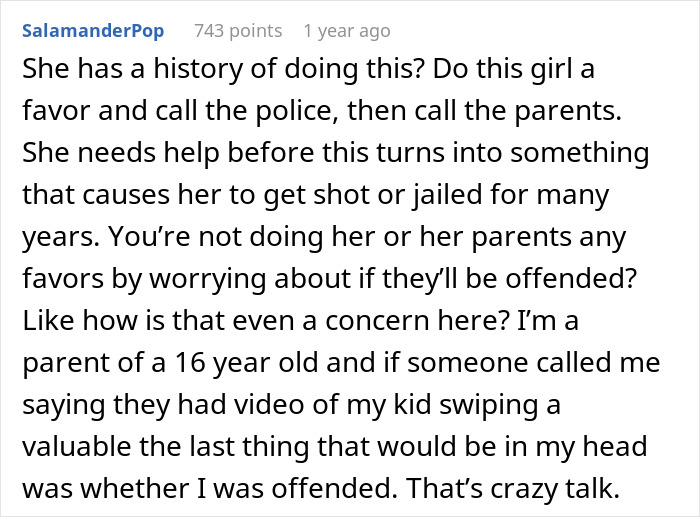Click the 743 points score label
700x517 pixels.
tap(238, 31)
